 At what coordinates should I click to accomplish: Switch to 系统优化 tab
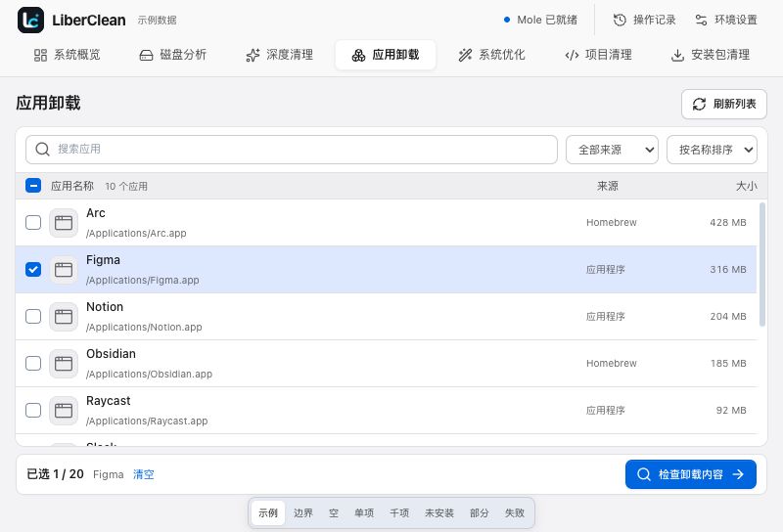tap(492, 55)
